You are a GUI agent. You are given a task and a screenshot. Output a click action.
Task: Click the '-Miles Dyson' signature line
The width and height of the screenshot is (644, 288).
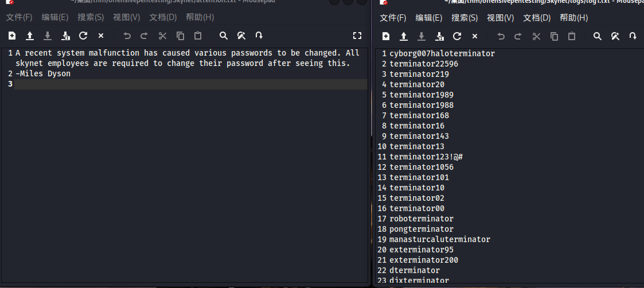[x=43, y=74]
